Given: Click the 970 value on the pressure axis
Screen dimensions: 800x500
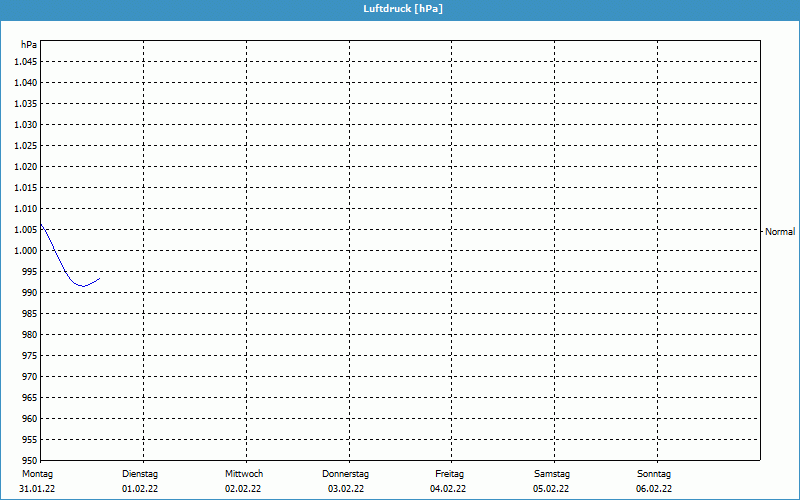Looking at the screenshot, I should (x=29, y=376).
